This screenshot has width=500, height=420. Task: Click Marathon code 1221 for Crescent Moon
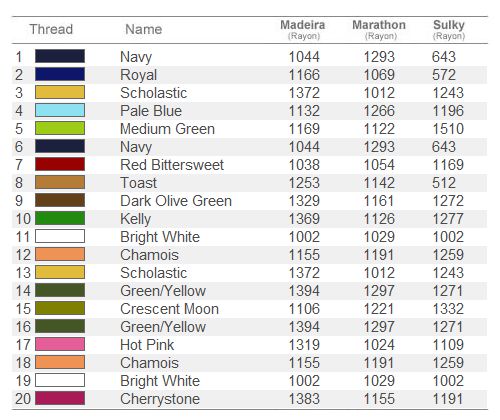click(x=379, y=309)
